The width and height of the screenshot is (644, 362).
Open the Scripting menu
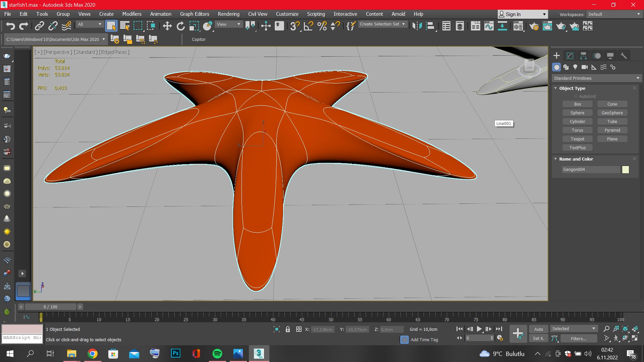coord(316,14)
